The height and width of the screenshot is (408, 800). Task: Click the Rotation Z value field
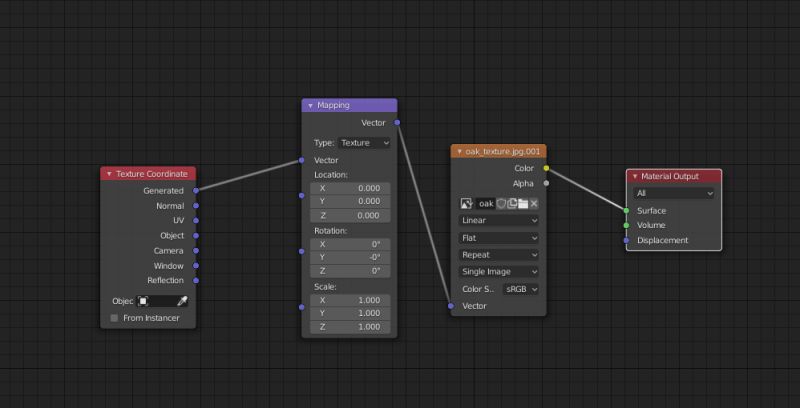[x=350, y=271]
